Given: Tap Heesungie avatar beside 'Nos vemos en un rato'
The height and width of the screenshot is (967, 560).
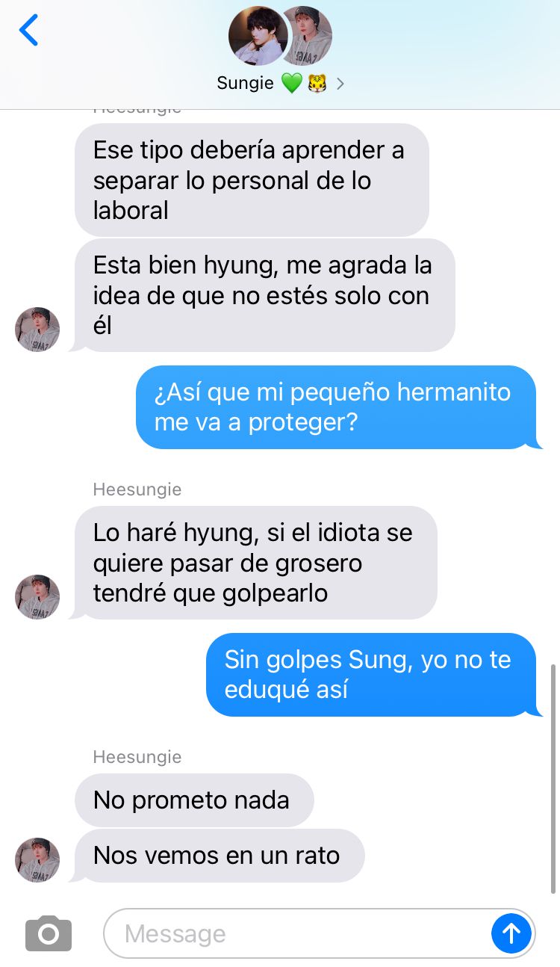Looking at the screenshot, I should [x=37, y=859].
